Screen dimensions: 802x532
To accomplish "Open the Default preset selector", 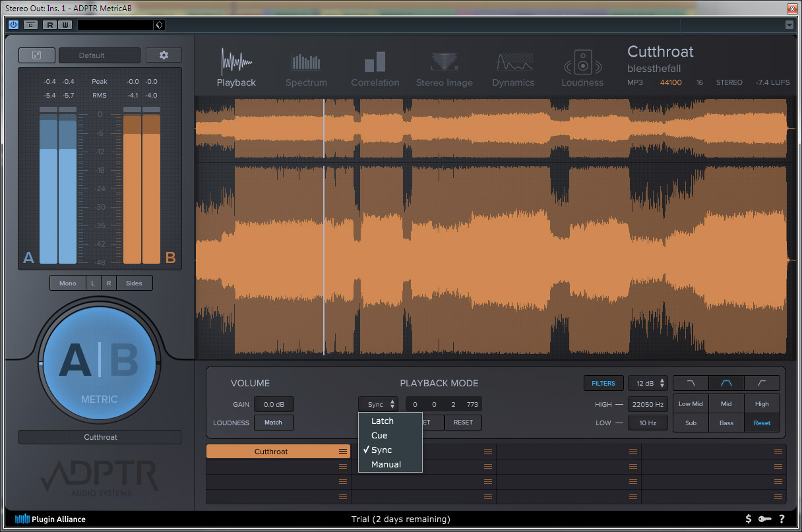I will click(x=100, y=55).
